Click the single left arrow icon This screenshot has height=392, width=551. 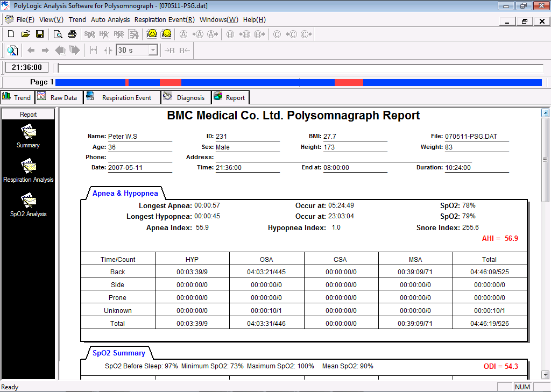point(31,50)
